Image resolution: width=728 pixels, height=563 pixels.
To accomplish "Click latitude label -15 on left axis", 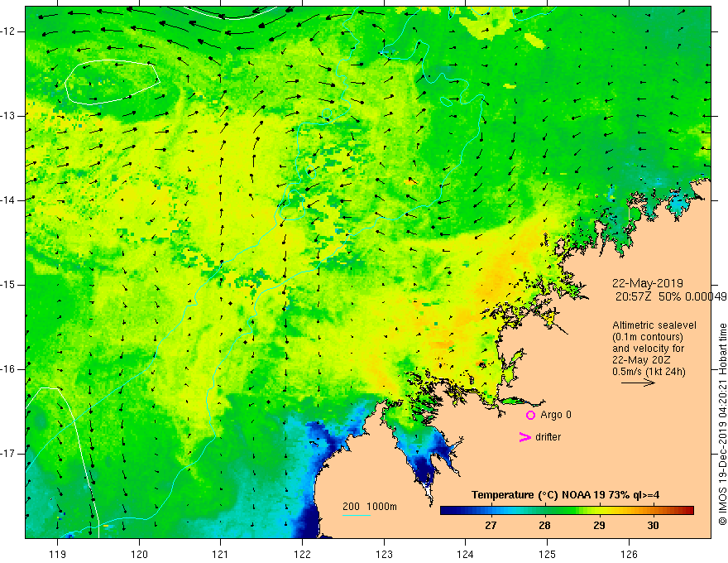I will pos(8,285).
